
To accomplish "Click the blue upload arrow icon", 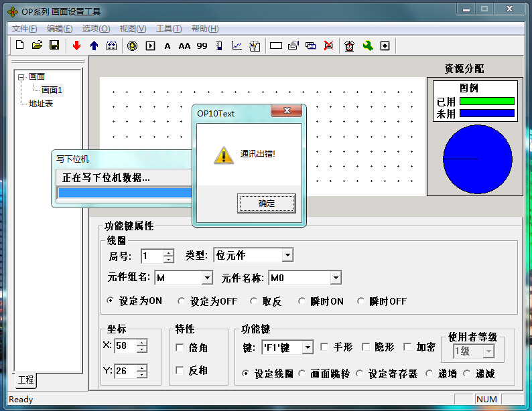I will 94,46.
